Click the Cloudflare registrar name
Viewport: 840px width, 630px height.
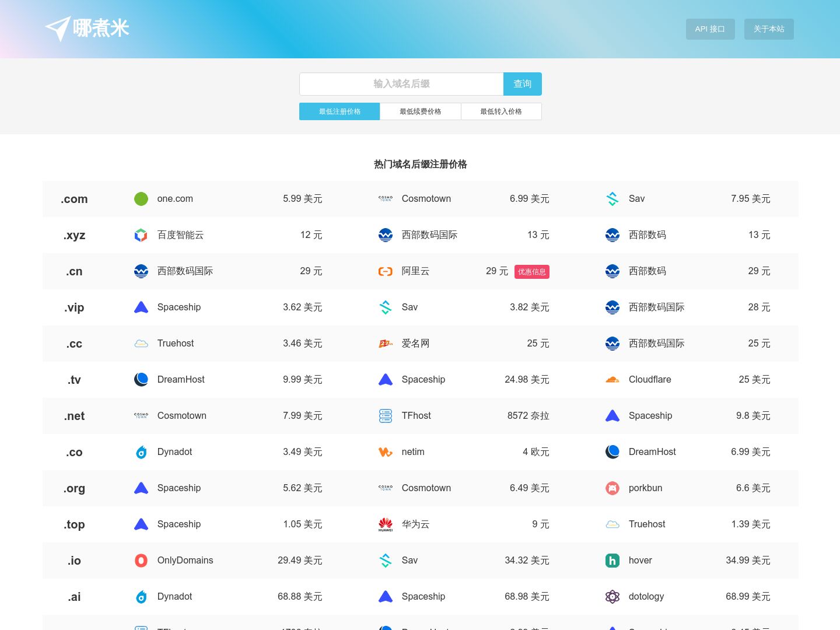click(650, 380)
